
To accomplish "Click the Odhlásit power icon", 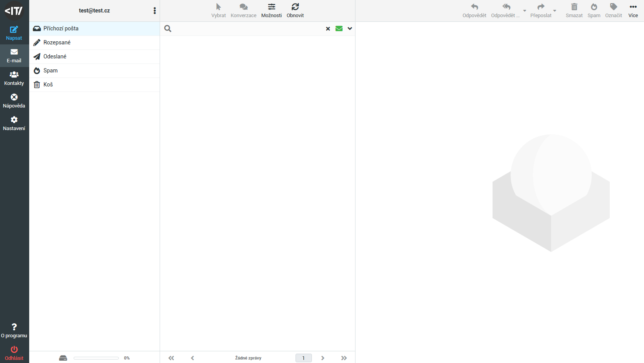I will (14, 349).
